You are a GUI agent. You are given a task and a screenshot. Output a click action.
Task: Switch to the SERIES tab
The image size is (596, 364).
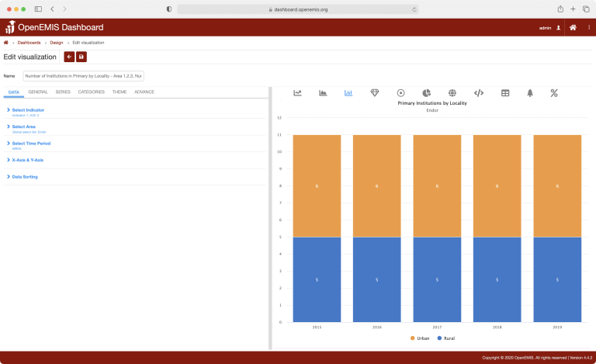pyautogui.click(x=63, y=92)
